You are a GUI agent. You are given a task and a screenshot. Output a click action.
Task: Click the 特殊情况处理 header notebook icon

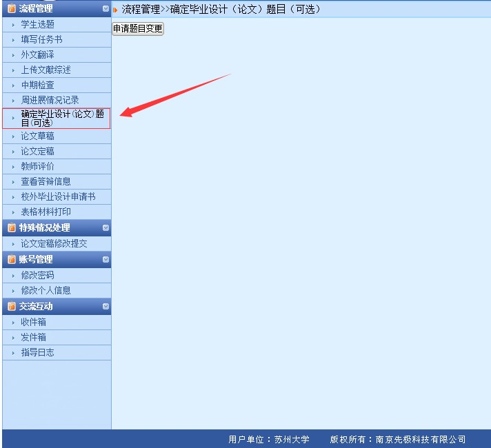click(x=12, y=227)
